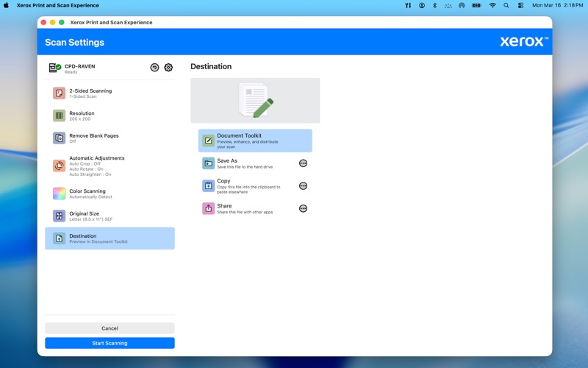Open more options for Share
Screen dimensions: 588x368
point(303,208)
